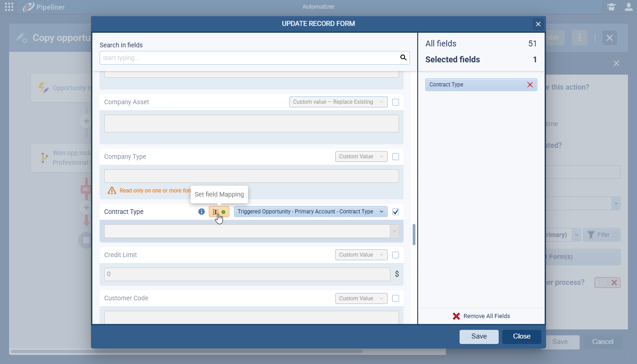Click the search magnifier icon
The height and width of the screenshot is (364, 637).
click(403, 58)
